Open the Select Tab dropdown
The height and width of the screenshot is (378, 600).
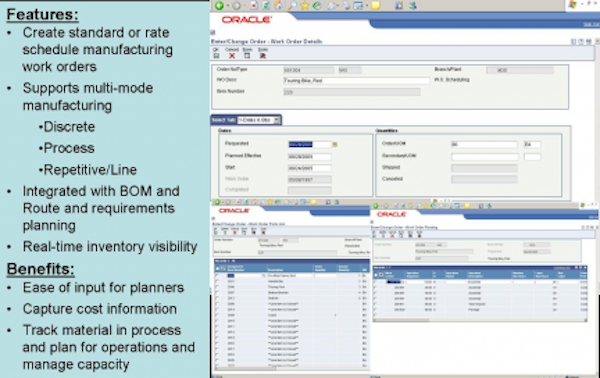click(x=259, y=120)
